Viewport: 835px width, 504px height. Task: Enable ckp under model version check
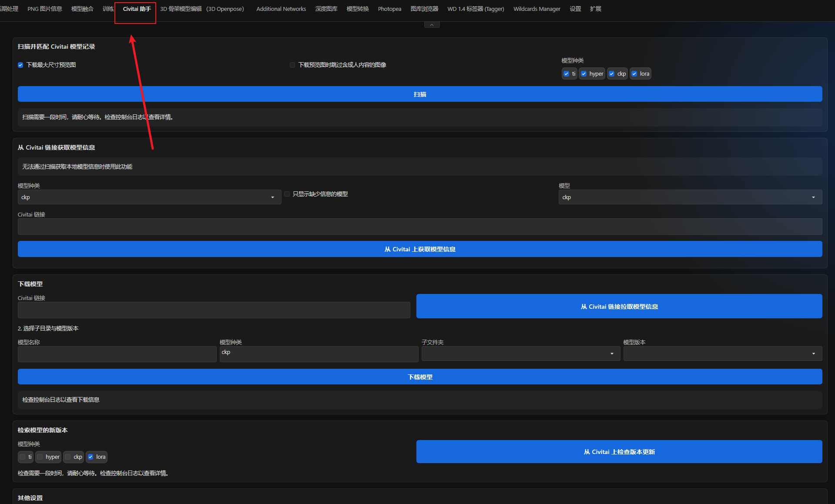[x=68, y=457]
